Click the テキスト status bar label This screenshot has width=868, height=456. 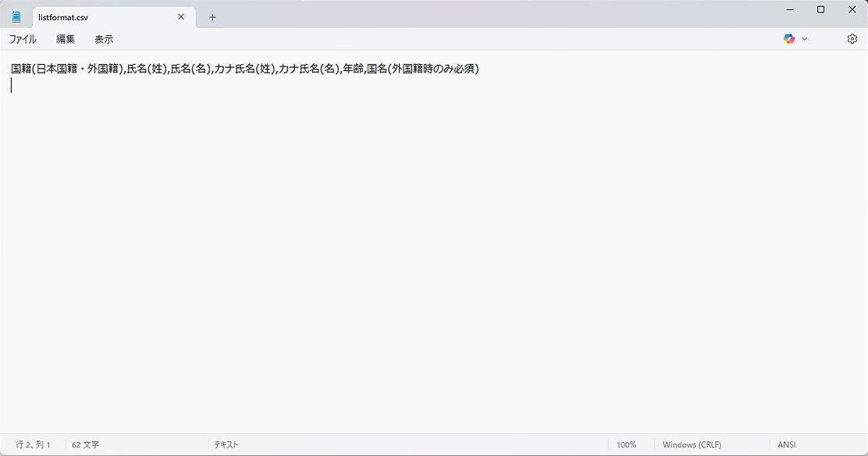tap(227, 444)
